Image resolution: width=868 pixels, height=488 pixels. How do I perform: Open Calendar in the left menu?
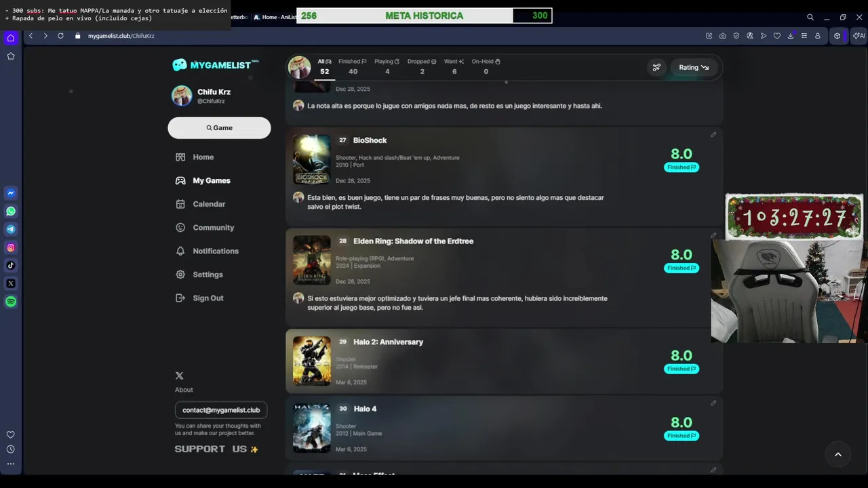click(x=200, y=204)
